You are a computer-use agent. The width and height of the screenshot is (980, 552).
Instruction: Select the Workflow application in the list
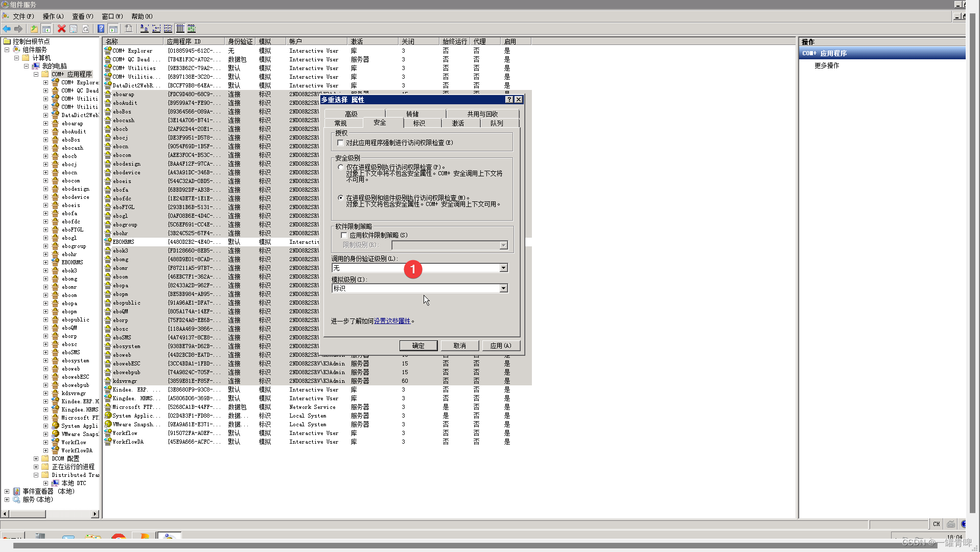(126, 433)
